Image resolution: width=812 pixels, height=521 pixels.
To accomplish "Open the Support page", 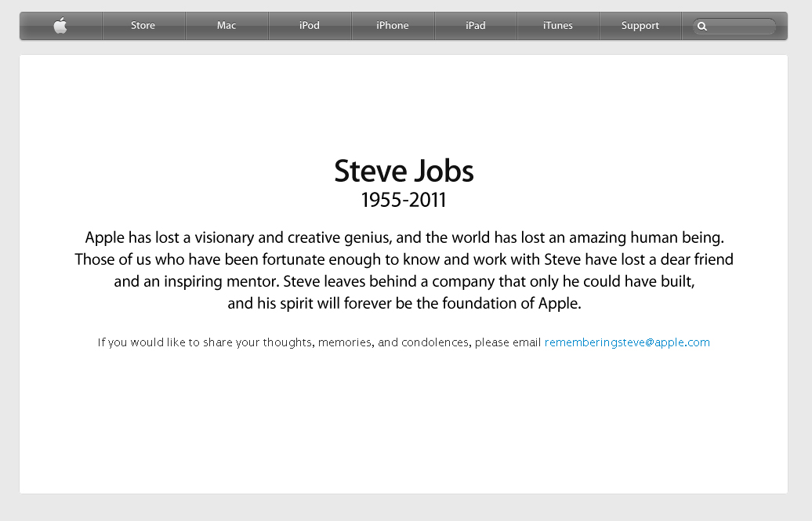I will pyautogui.click(x=640, y=25).
